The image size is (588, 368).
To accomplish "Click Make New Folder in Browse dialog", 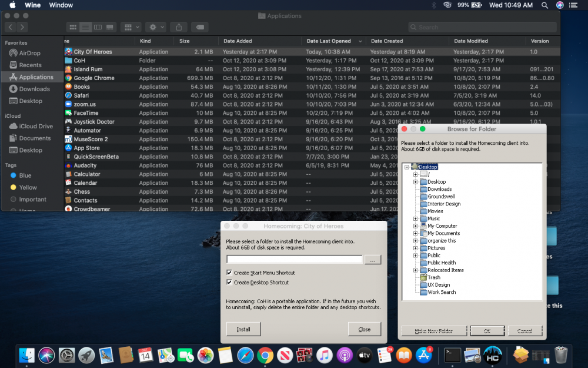I will [433, 330].
